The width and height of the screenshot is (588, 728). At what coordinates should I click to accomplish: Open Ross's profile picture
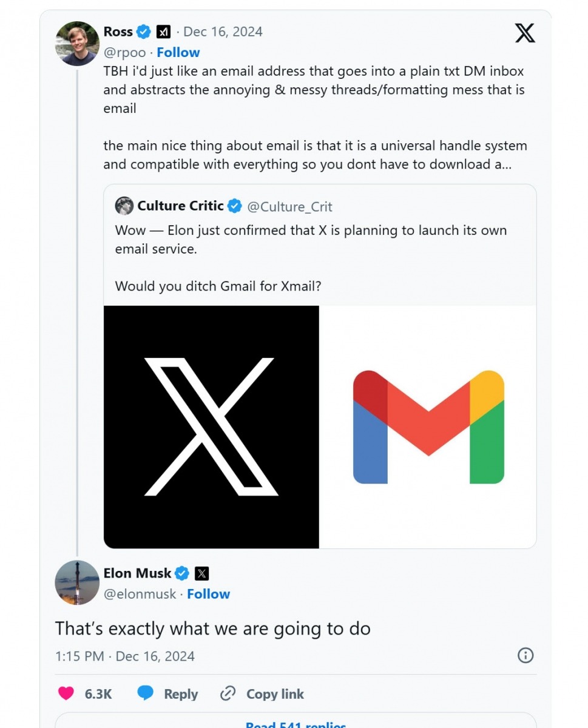tap(77, 44)
